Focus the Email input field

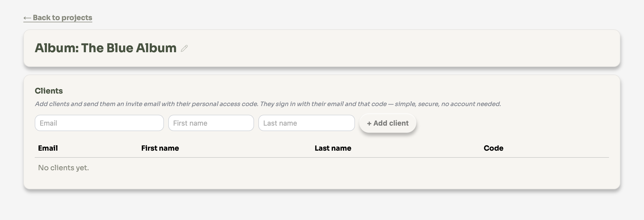tap(99, 123)
